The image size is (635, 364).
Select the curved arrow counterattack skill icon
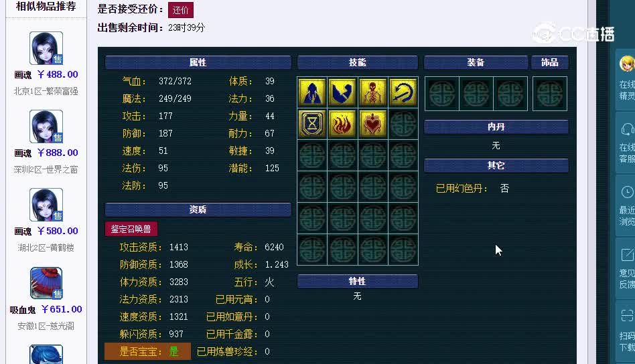click(x=403, y=92)
